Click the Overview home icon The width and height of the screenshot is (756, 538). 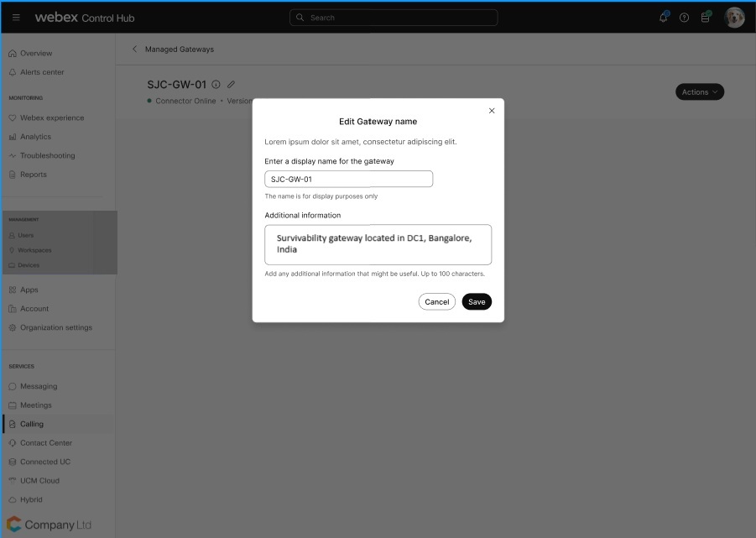13,53
